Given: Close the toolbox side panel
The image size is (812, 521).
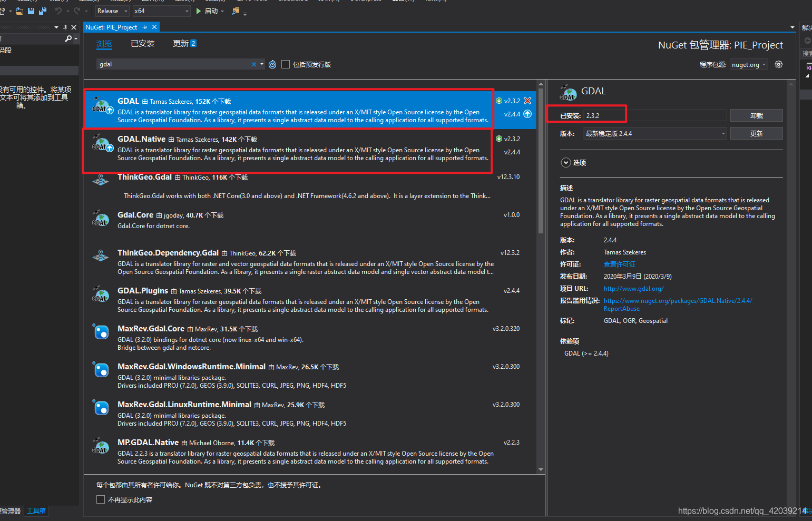Looking at the screenshot, I should point(74,27).
